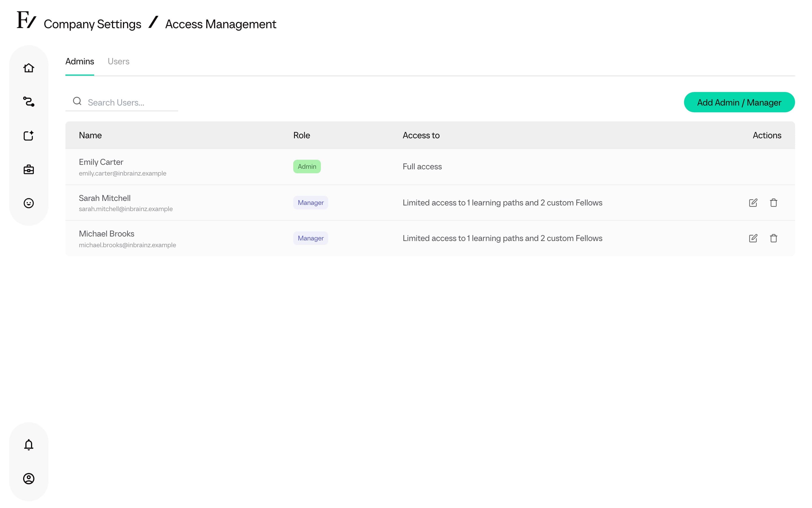Click the F/ logo
This screenshot has width=812, height=508.
tap(26, 20)
